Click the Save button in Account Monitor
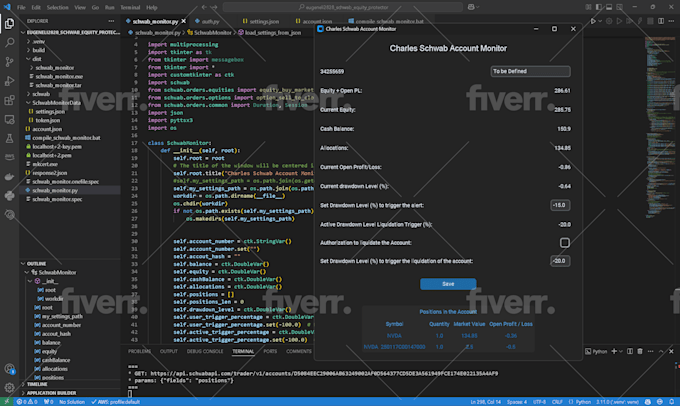This screenshot has width=680, height=406. [x=448, y=284]
